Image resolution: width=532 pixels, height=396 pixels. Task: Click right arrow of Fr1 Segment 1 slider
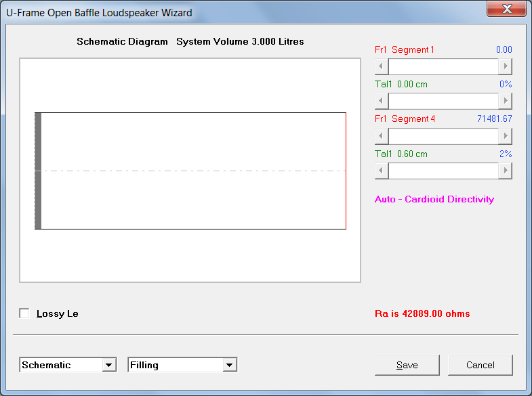coord(505,66)
